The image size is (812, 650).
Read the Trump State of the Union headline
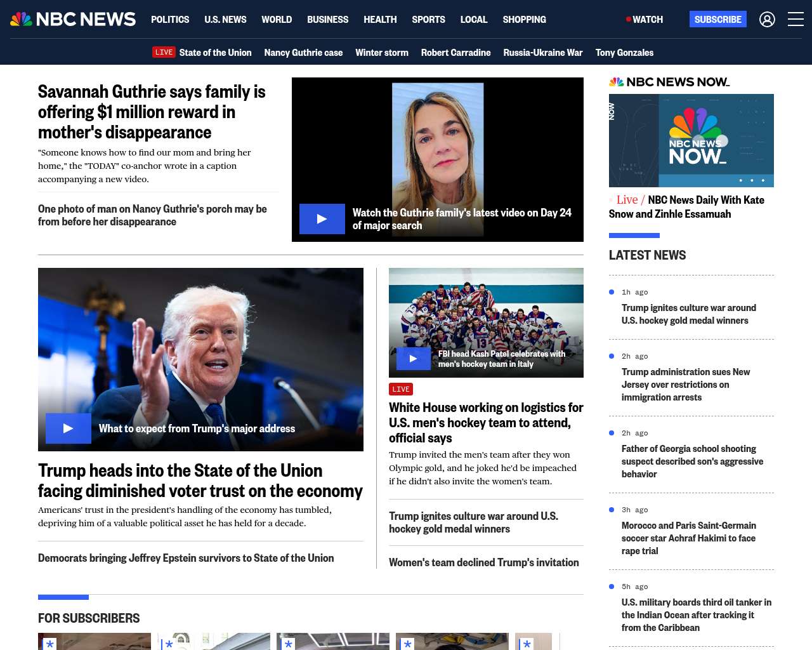point(200,481)
